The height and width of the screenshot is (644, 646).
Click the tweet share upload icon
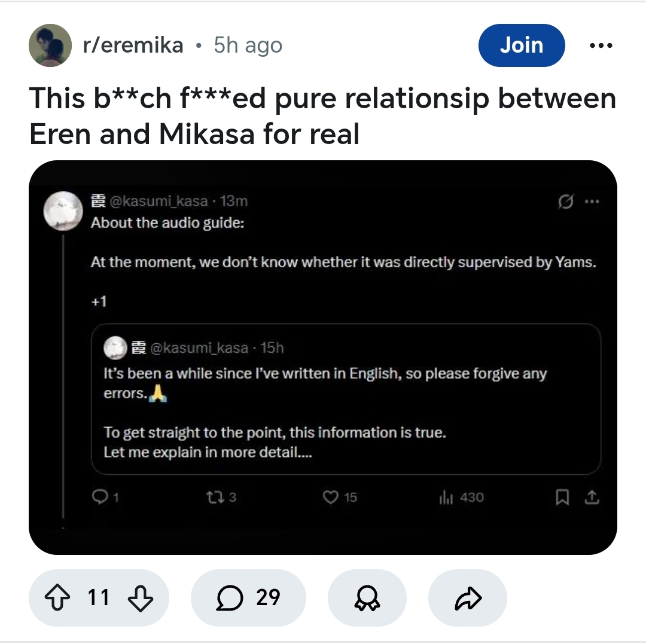pyautogui.click(x=592, y=497)
